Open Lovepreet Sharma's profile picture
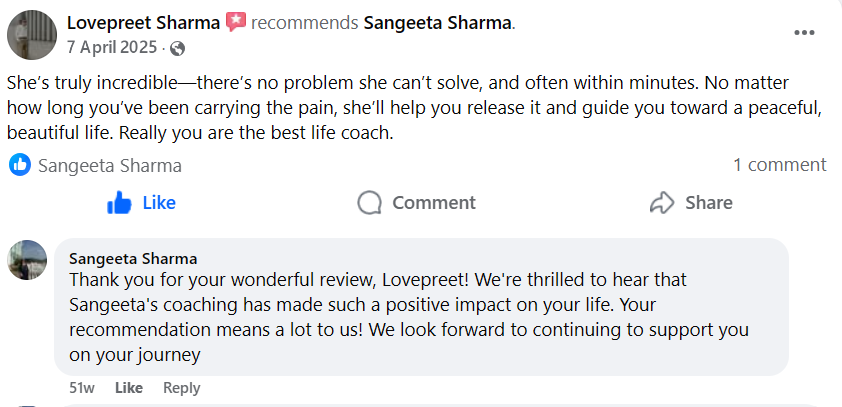This screenshot has width=842, height=407. click(32, 35)
